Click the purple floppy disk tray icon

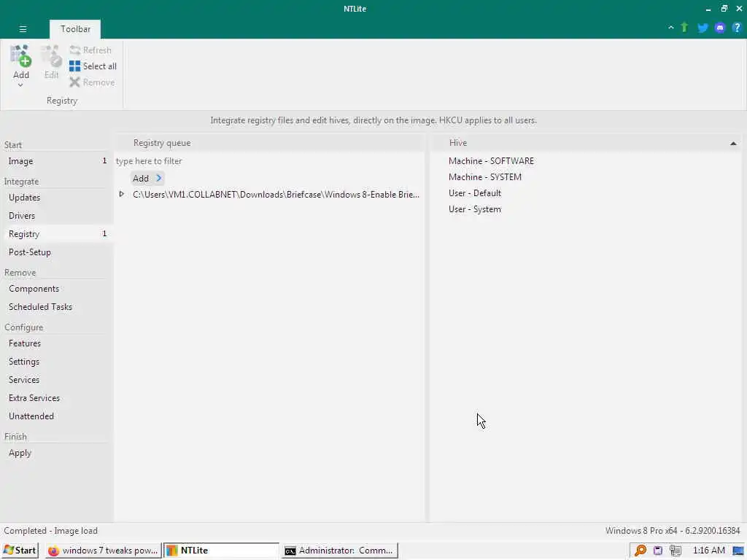[658, 551]
